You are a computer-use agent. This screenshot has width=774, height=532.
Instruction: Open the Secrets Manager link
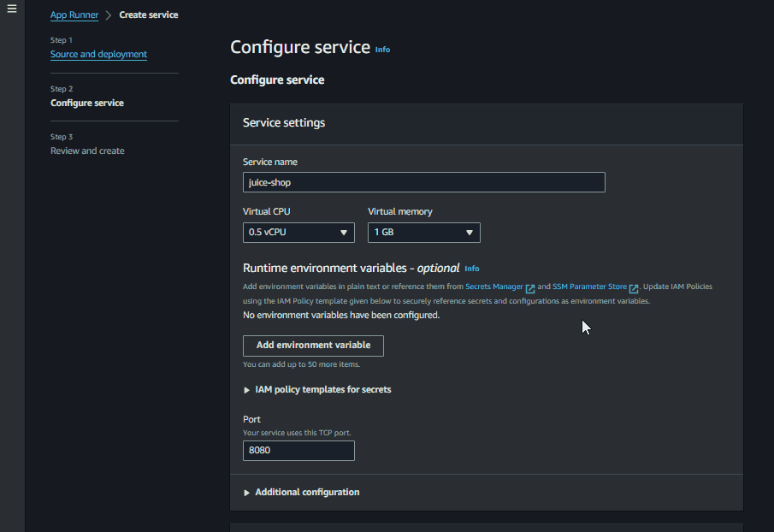coord(494,287)
